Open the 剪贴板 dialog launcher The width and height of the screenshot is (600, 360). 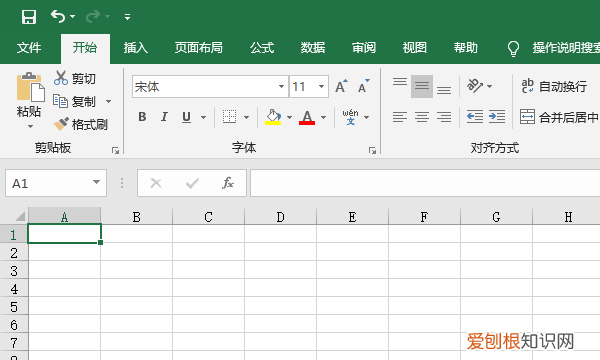(x=115, y=151)
